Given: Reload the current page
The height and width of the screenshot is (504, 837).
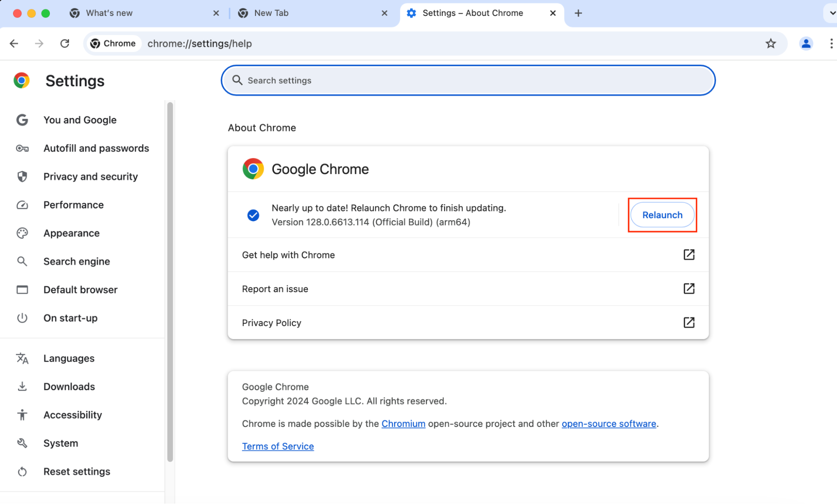Looking at the screenshot, I should pyautogui.click(x=65, y=44).
